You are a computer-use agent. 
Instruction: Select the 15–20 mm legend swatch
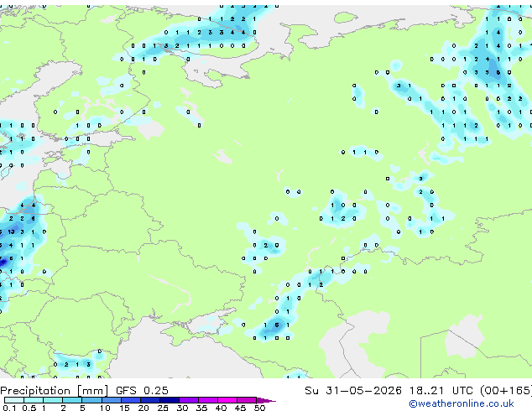(131, 400)
